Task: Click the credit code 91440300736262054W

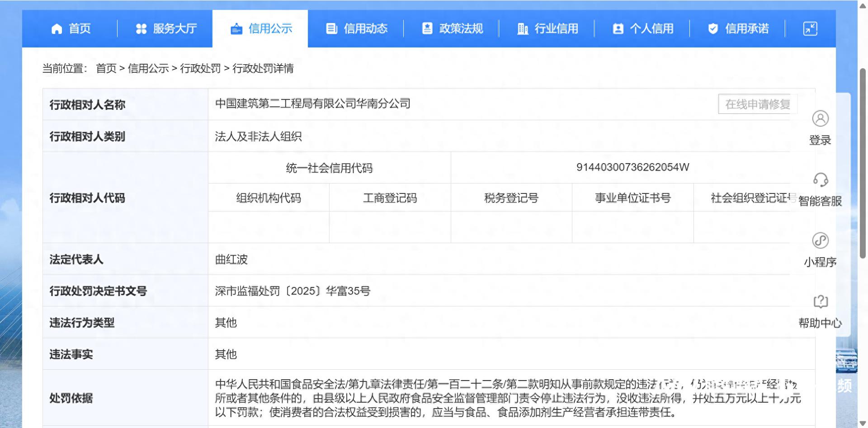Action: [633, 167]
